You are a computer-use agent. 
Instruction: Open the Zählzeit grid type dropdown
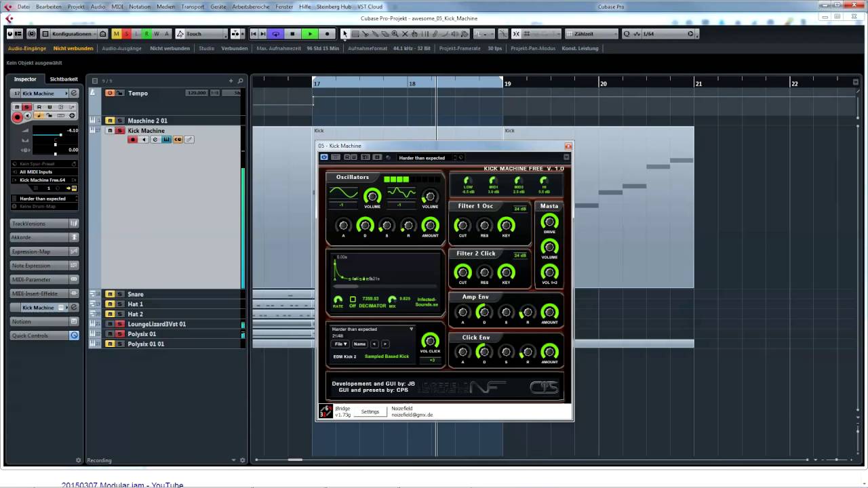click(591, 34)
